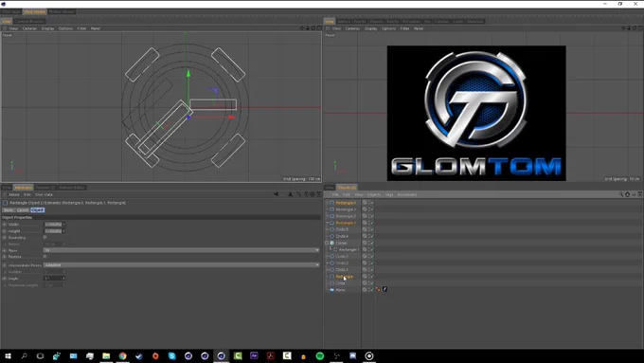The image size is (644, 363).
Task: Toggle visibility dots on Circle.1 row
Action: click(368, 270)
